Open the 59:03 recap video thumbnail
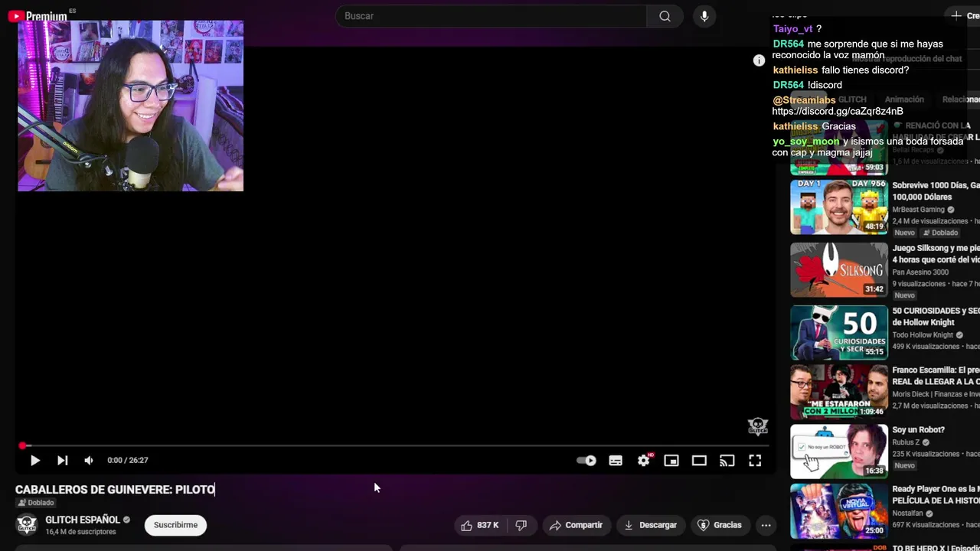The width and height of the screenshot is (980, 551). (839, 147)
